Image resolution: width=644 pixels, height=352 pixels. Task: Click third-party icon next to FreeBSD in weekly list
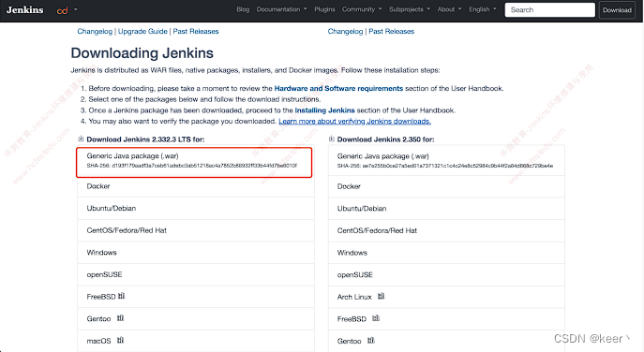[x=376, y=318]
